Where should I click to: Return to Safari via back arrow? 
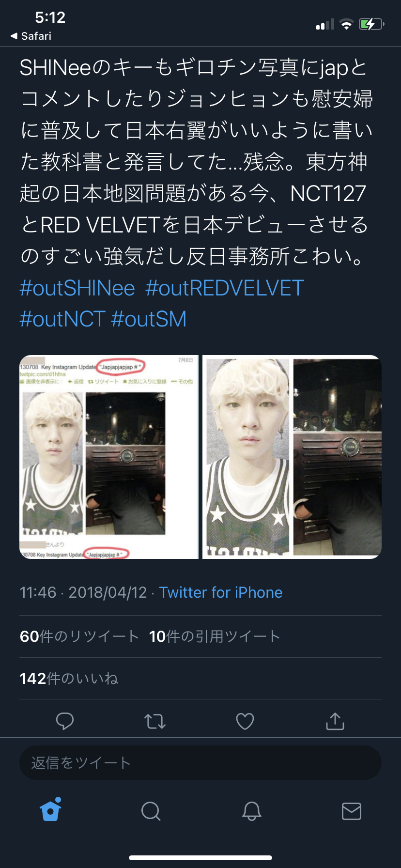click(x=31, y=36)
